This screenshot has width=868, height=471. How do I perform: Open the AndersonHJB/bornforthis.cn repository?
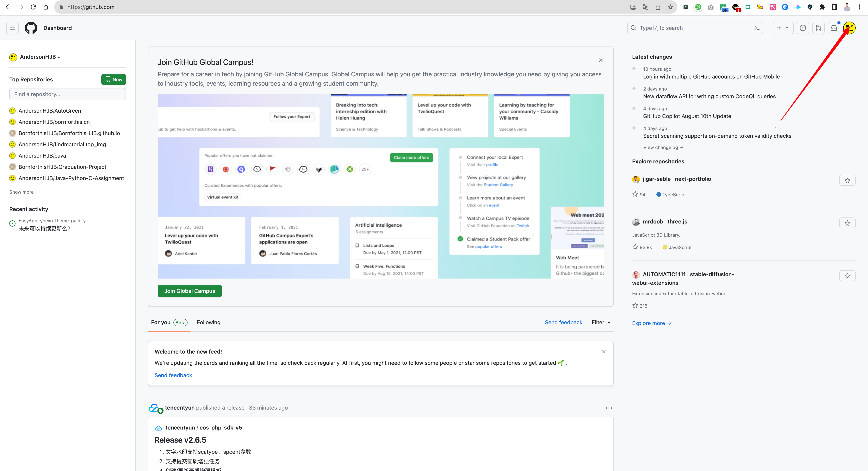pos(54,122)
